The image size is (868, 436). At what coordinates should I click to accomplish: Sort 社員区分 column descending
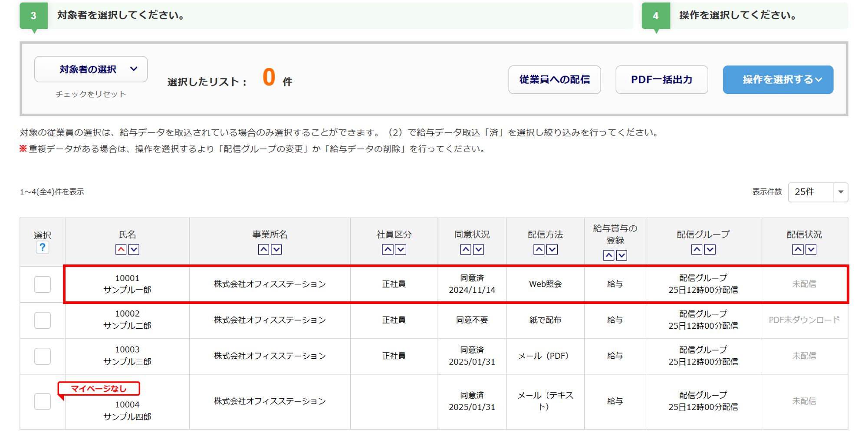click(401, 250)
